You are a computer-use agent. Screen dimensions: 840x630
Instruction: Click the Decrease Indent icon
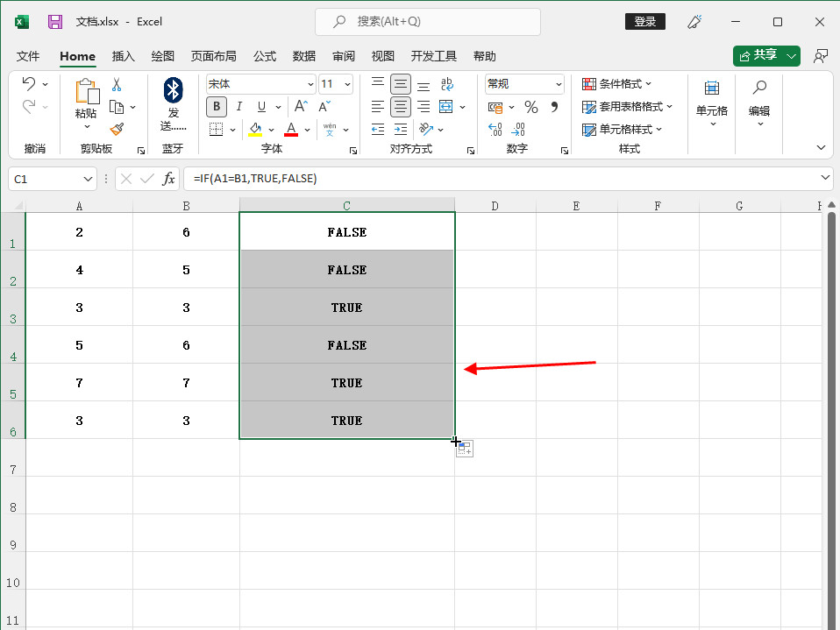click(378, 129)
